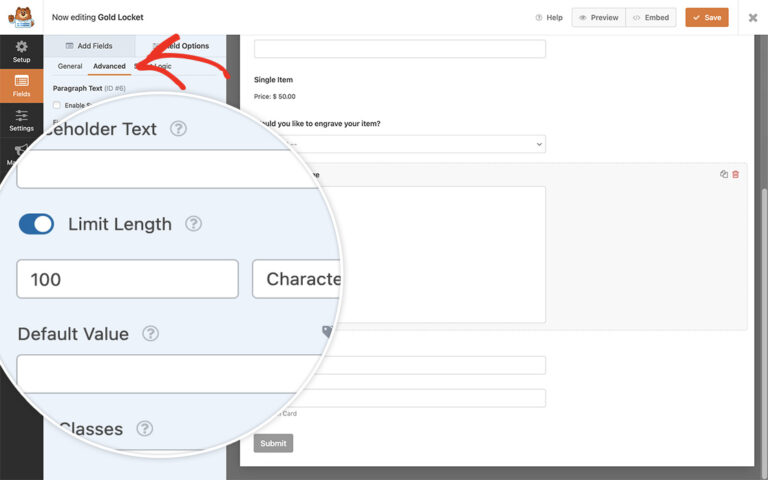Select the Fields sidebar icon
The height and width of the screenshot is (480, 768).
[x=22, y=86]
